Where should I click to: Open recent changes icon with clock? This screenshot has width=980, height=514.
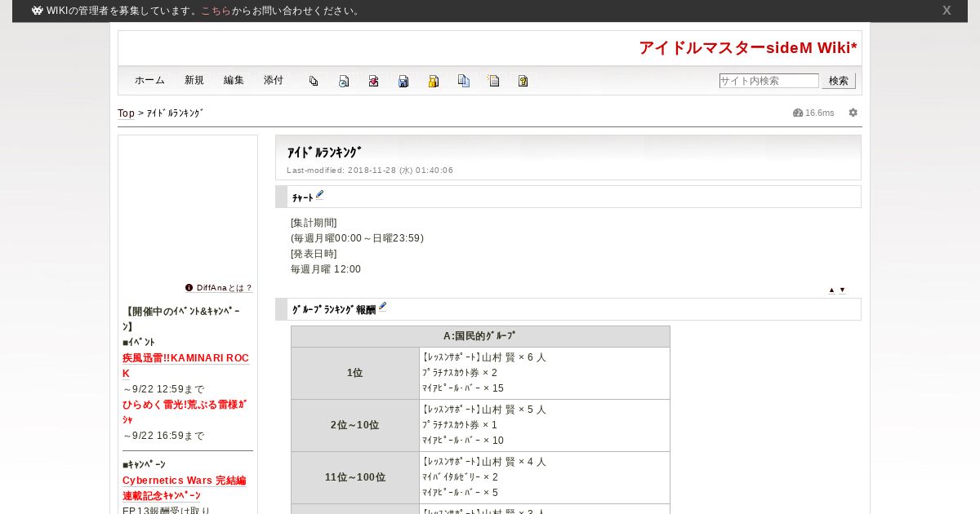click(344, 81)
